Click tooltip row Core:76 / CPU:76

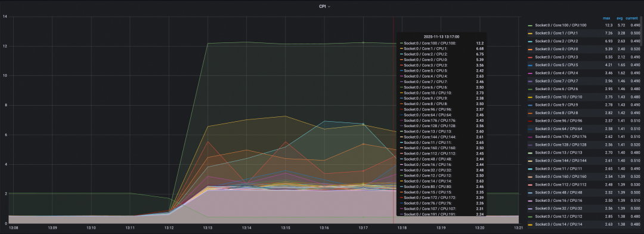point(441,203)
